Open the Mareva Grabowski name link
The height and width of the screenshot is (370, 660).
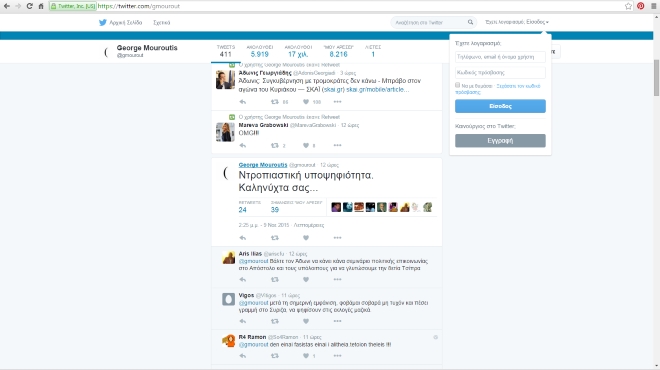tap(263, 125)
